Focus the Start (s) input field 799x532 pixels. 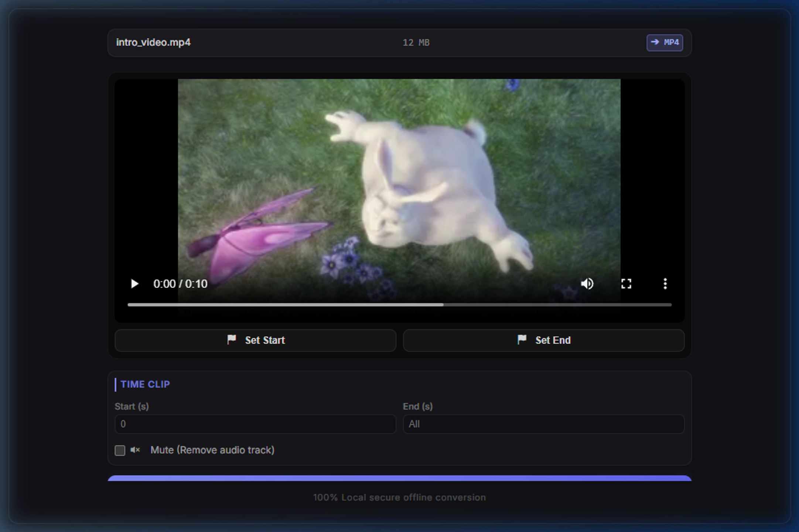256,424
